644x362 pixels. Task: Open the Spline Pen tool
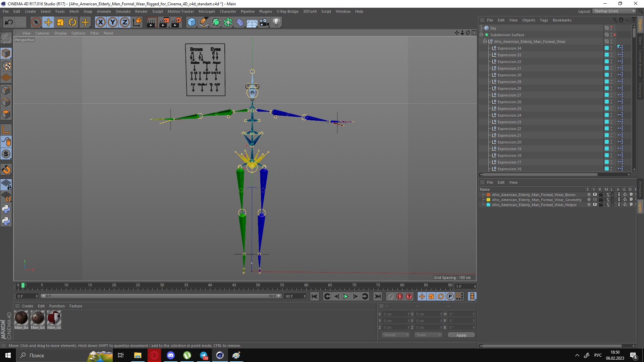click(204, 22)
